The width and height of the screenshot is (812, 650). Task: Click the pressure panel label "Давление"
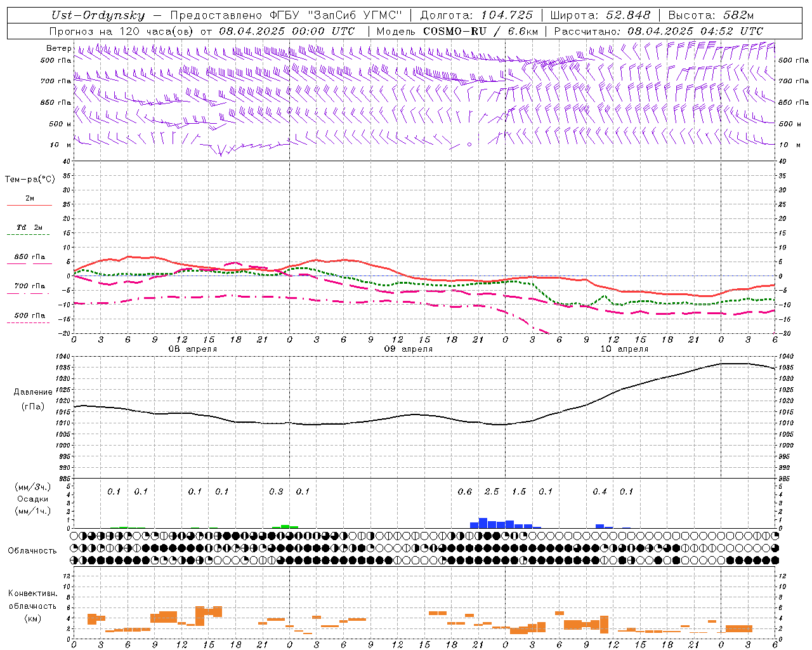coord(33,392)
